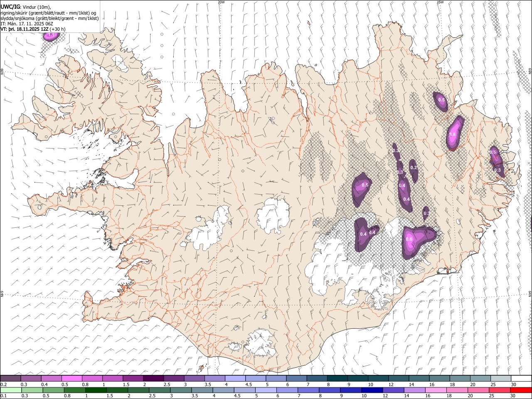Click the '15W' longitude label

440,2
